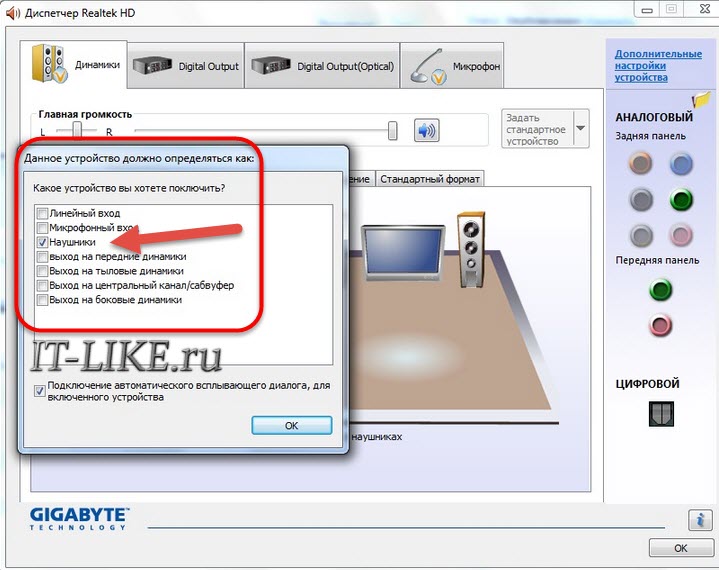The width and height of the screenshot is (719, 570).
Task: Click the pink rear panel jack
Action: pos(681,235)
